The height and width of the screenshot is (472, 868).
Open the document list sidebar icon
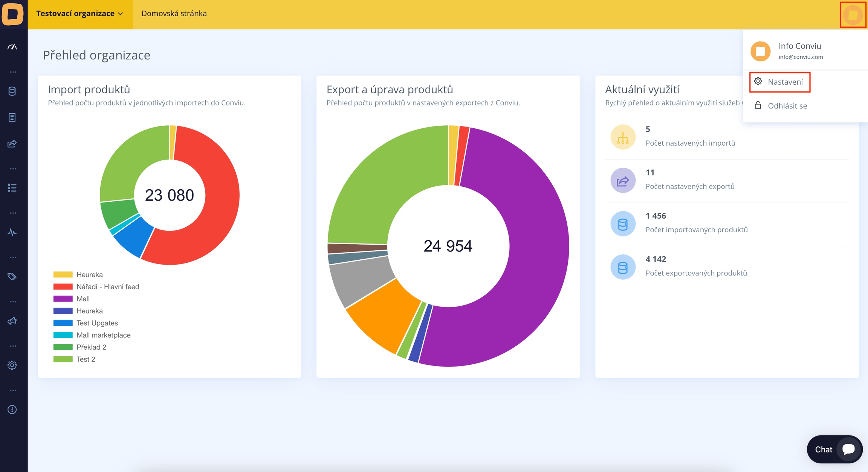(x=12, y=117)
